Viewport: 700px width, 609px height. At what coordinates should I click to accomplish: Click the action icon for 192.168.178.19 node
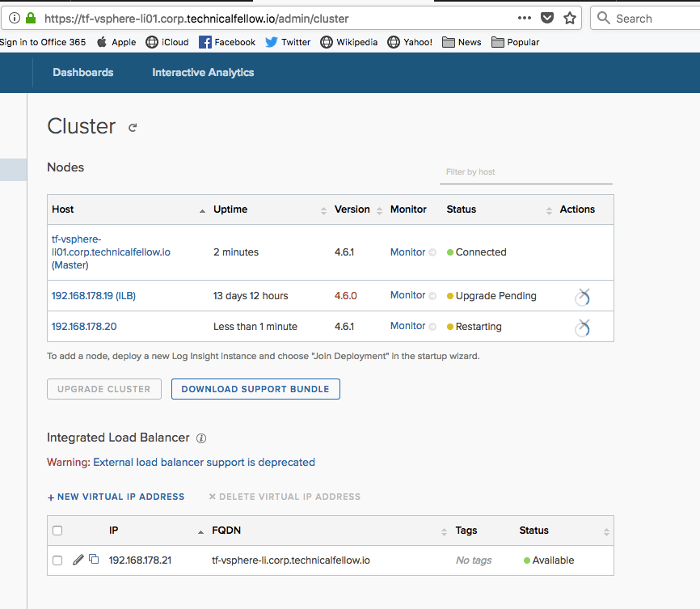(x=582, y=297)
